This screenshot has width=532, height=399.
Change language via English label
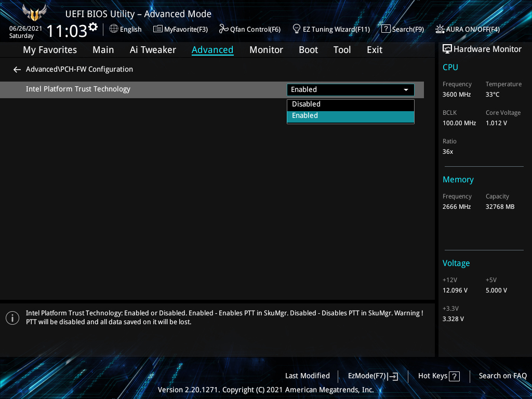click(130, 30)
